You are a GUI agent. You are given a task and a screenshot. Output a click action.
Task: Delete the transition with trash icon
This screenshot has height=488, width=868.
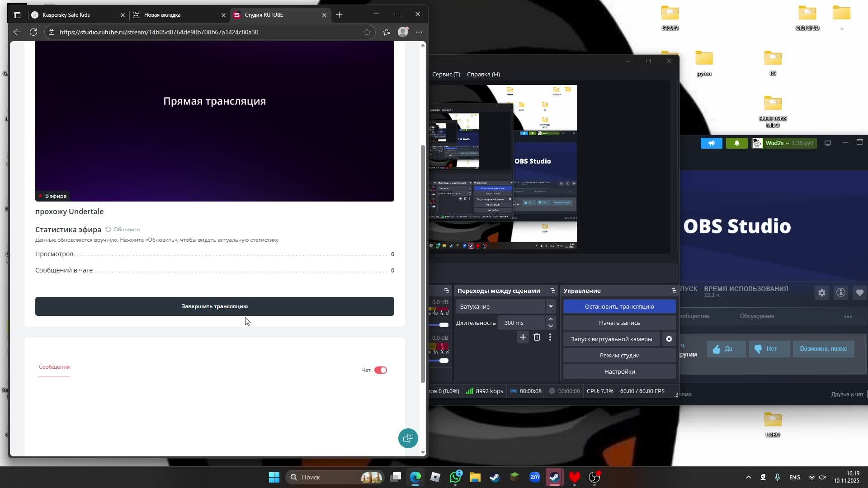(x=537, y=337)
